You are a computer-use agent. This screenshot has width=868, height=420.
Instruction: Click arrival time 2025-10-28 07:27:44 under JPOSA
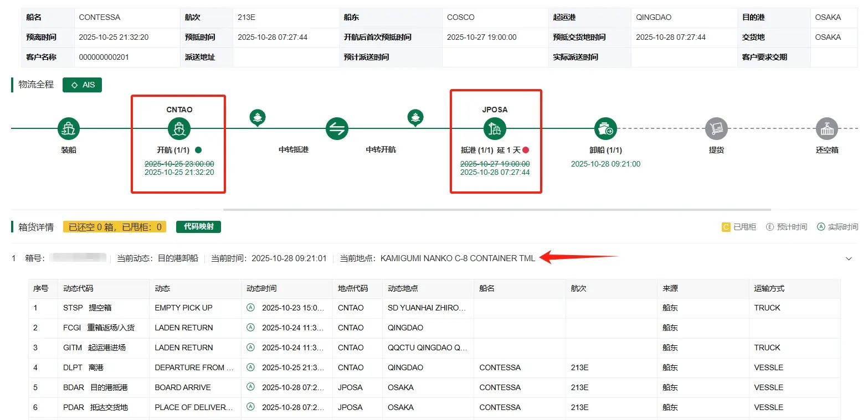point(495,172)
